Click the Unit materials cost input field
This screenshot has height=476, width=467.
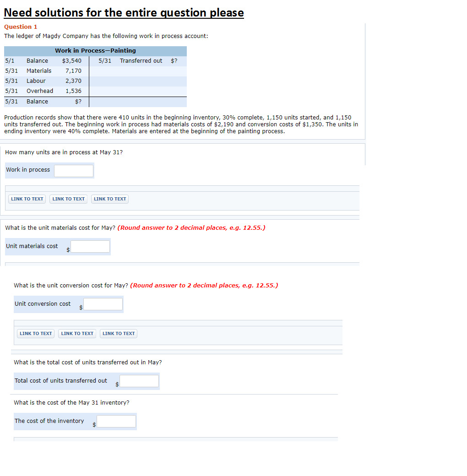(90, 246)
